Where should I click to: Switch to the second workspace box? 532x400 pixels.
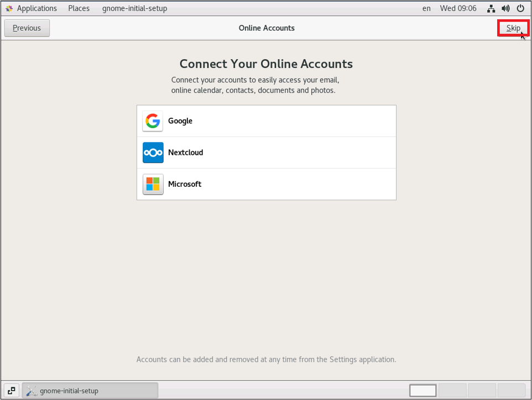coord(452,391)
